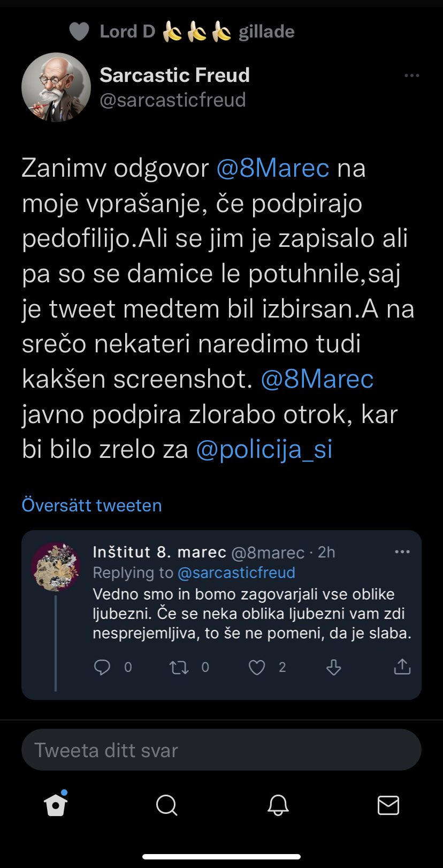Open the Messages envelope tab
This screenshot has height=868, width=443.
pos(388,805)
